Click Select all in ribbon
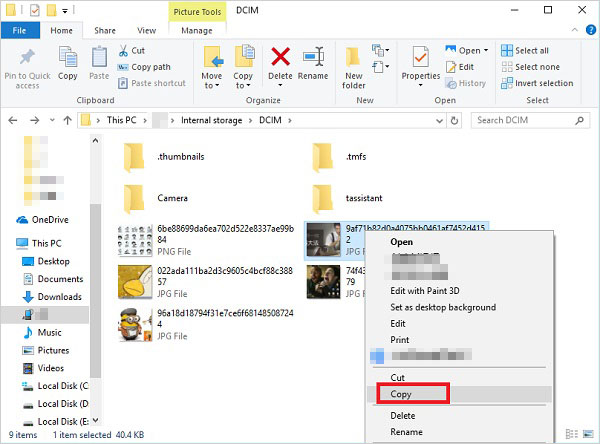 point(525,51)
